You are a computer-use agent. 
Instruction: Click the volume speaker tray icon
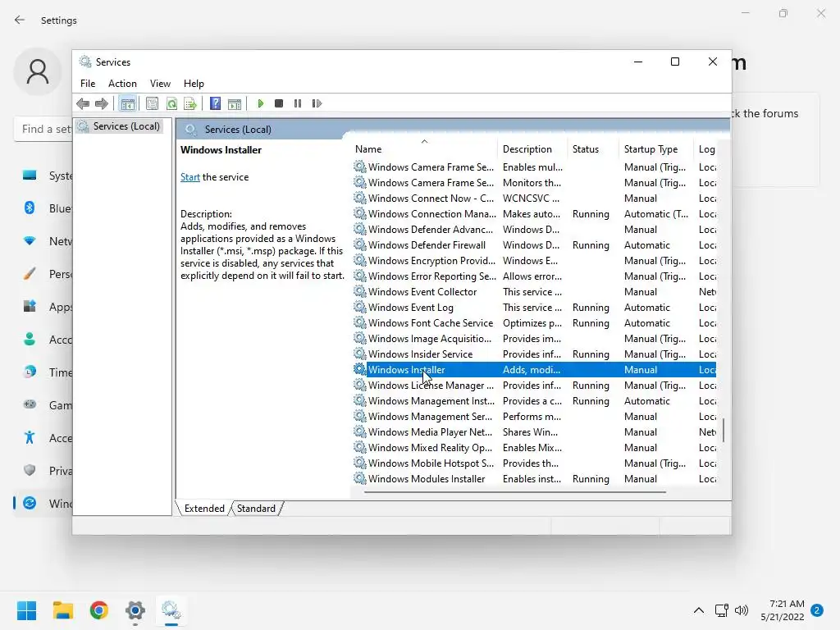coord(742,610)
